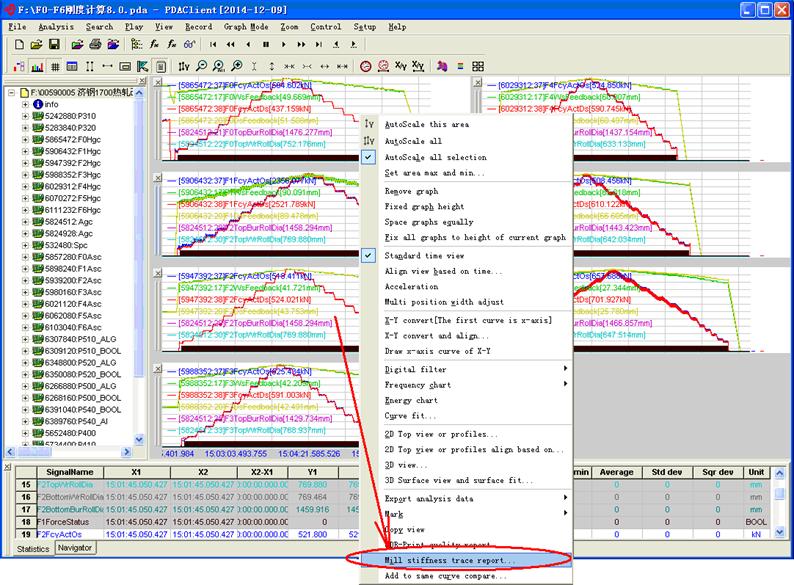794x585 pixels.
Task: Click the AutoScale this area menu icon
Action: pyautogui.click(x=369, y=124)
